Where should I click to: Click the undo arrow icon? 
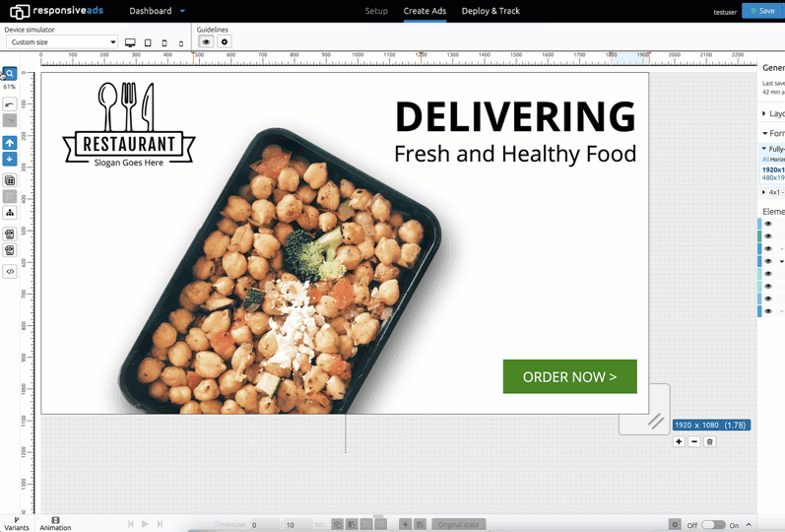point(10,104)
